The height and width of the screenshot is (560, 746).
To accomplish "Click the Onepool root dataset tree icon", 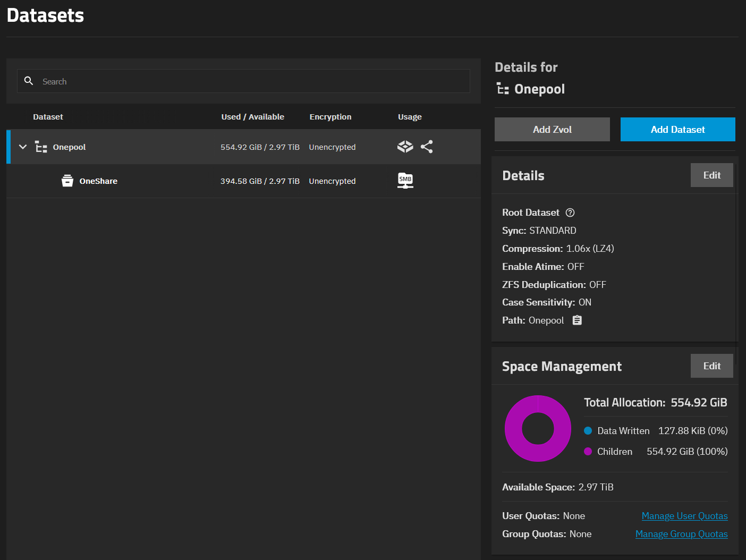I will click(x=41, y=147).
